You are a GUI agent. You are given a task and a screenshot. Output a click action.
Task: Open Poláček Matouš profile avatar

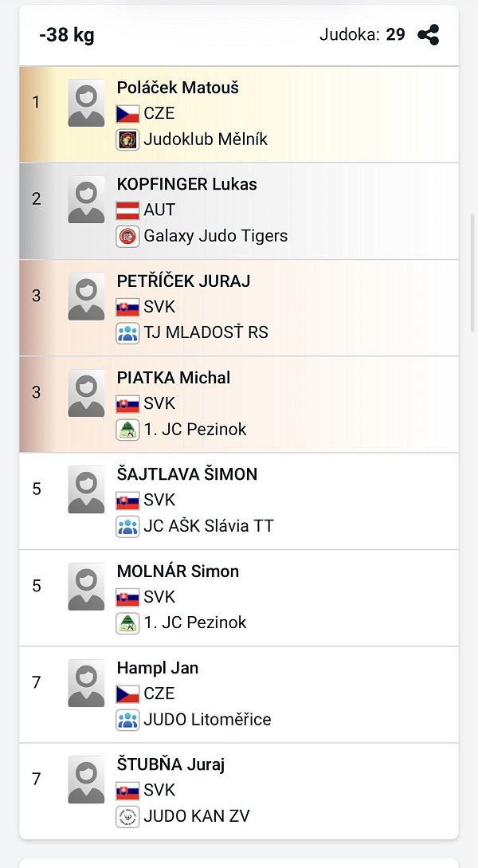click(x=86, y=103)
